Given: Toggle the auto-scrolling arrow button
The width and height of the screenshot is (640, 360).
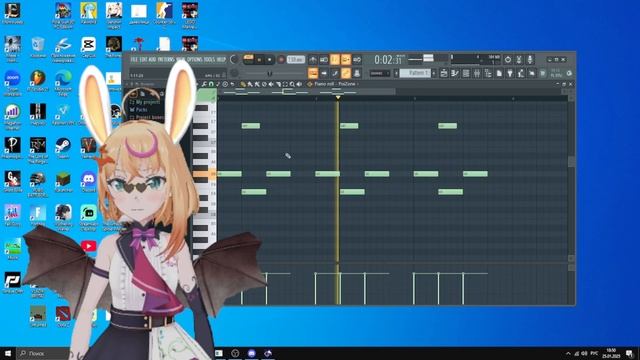Looking at the screenshot, I should coord(324,73).
